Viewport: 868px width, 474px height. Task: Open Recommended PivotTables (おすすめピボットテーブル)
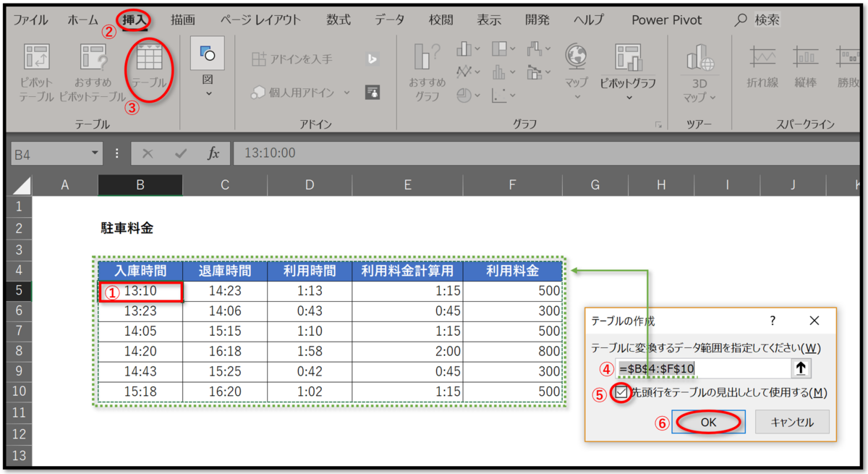(x=93, y=73)
